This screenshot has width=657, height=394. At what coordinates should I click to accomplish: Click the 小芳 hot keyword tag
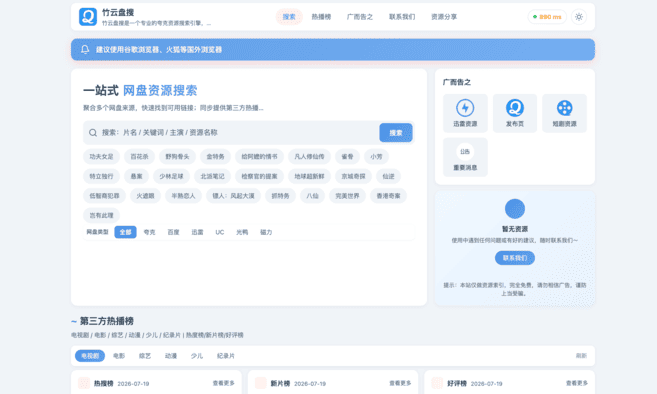coord(376,156)
